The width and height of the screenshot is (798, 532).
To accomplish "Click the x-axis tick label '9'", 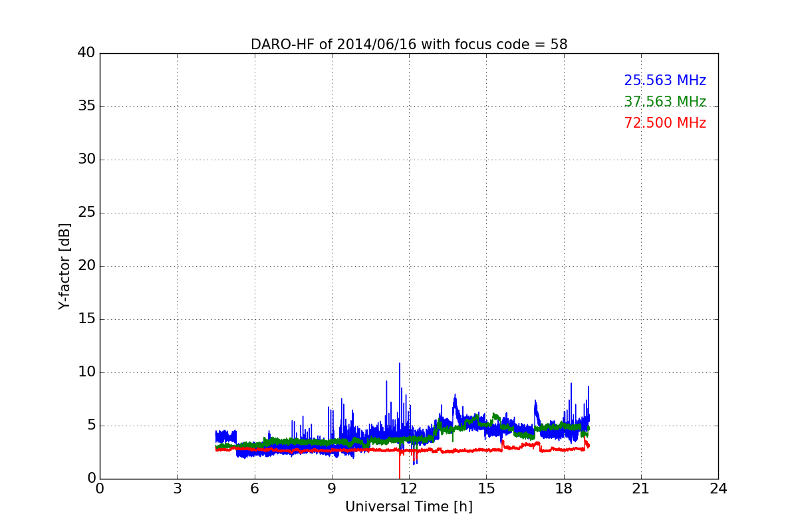I will pyautogui.click(x=332, y=489).
